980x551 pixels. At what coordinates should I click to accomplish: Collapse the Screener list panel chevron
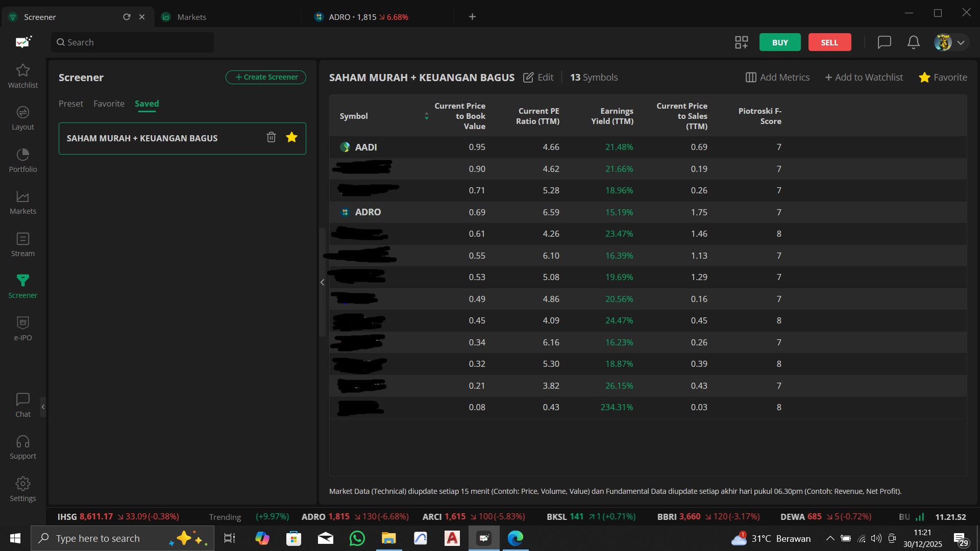322,282
